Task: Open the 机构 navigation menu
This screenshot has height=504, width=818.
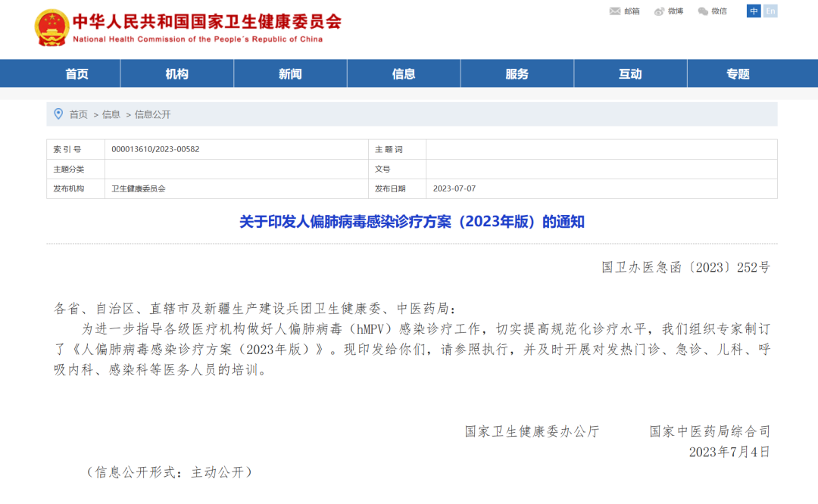Action: 176,73
